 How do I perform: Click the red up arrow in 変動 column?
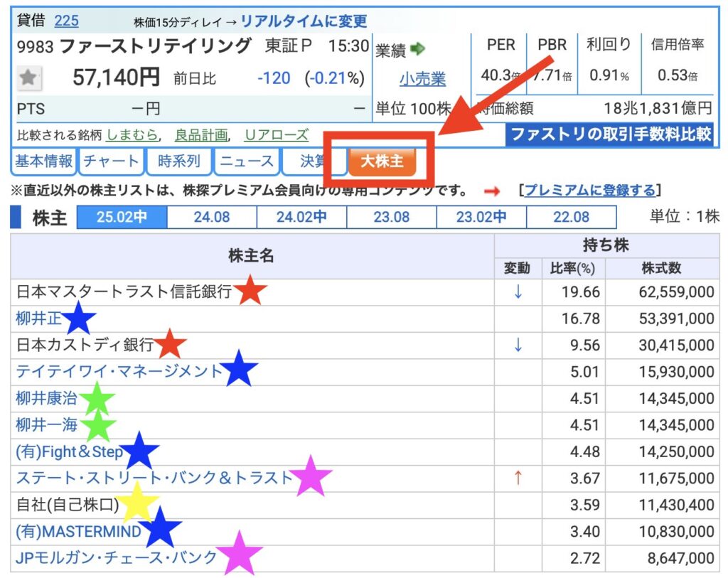point(518,478)
